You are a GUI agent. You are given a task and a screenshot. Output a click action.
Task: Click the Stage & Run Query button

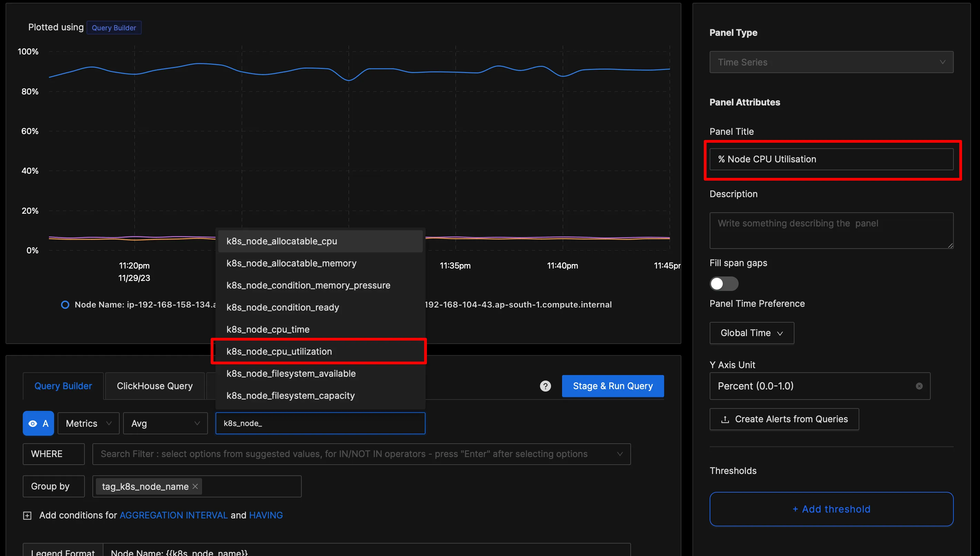coord(613,386)
